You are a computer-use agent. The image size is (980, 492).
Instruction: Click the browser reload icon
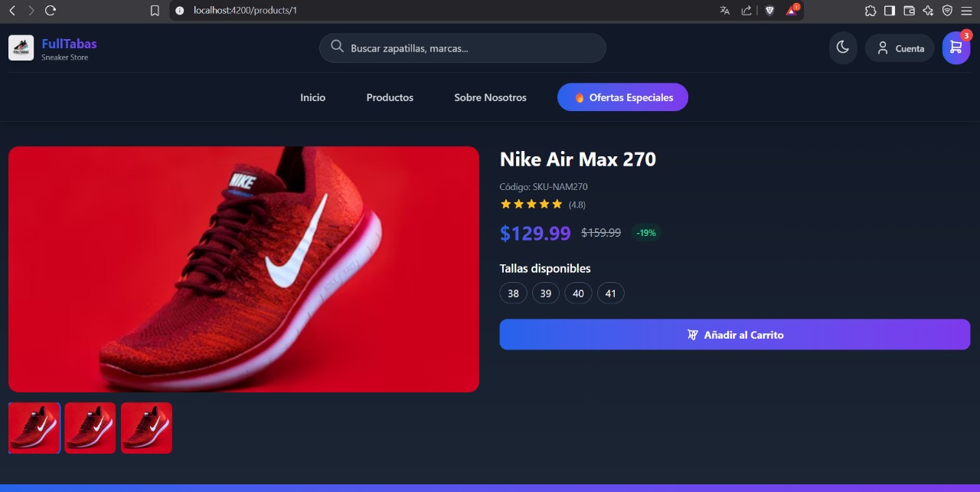pos(51,11)
